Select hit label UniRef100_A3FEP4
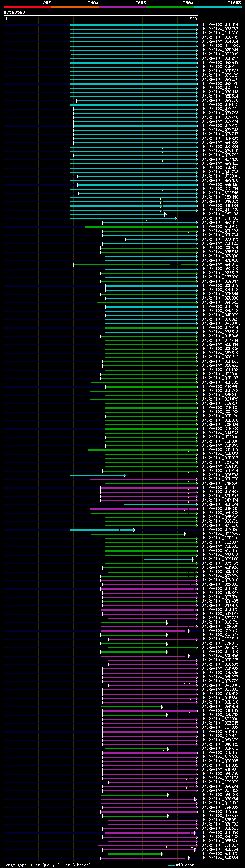 [x=220, y=504]
